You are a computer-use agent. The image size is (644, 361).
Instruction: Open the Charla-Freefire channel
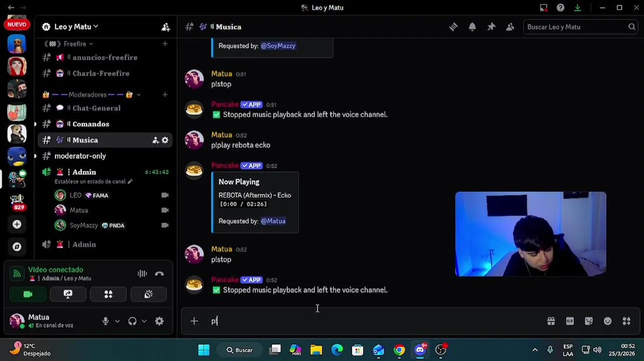point(105,74)
